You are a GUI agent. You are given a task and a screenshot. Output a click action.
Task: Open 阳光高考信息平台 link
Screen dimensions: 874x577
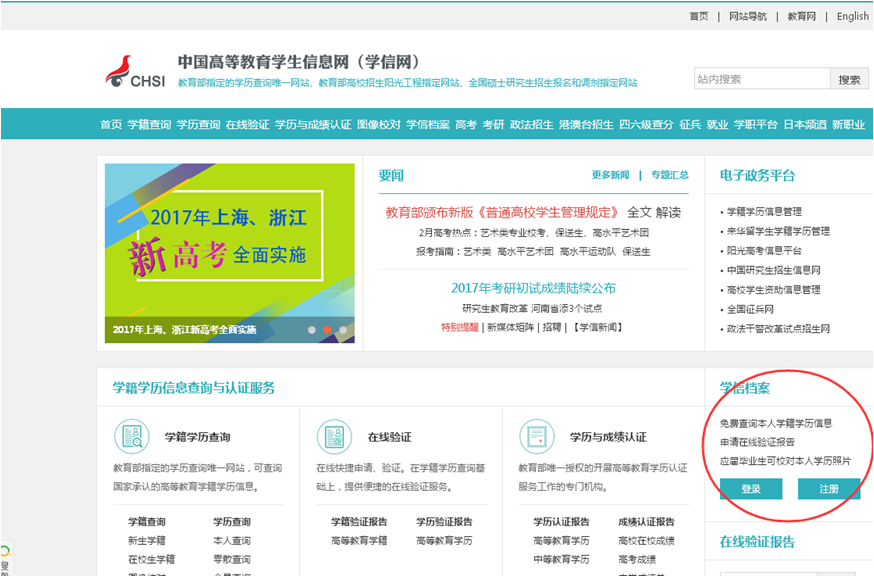[x=764, y=251]
